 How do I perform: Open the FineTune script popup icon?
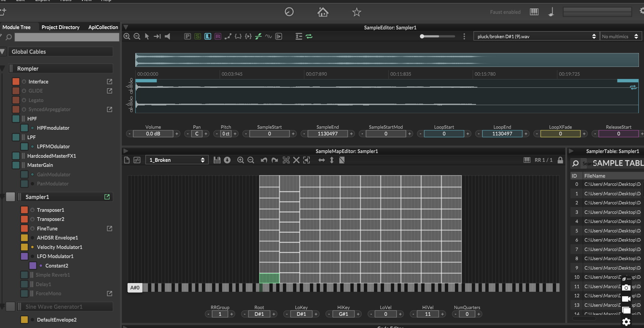click(109, 228)
